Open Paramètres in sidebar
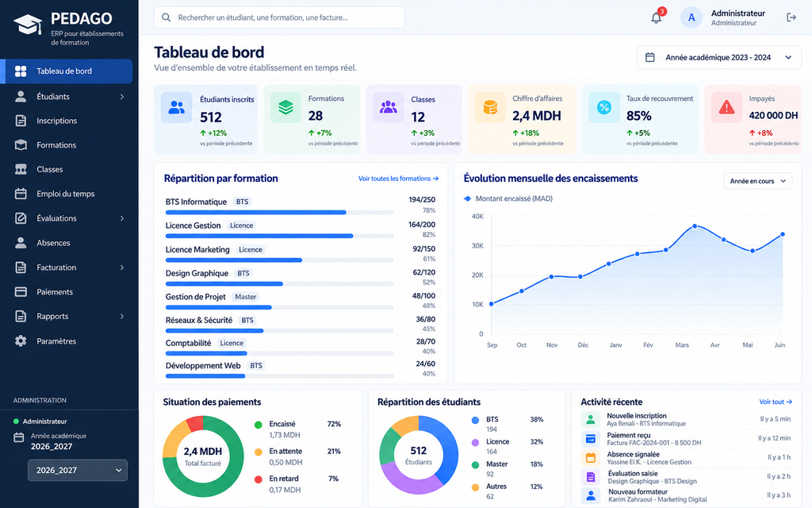Image resolution: width=812 pixels, height=508 pixels. pyautogui.click(x=67, y=341)
